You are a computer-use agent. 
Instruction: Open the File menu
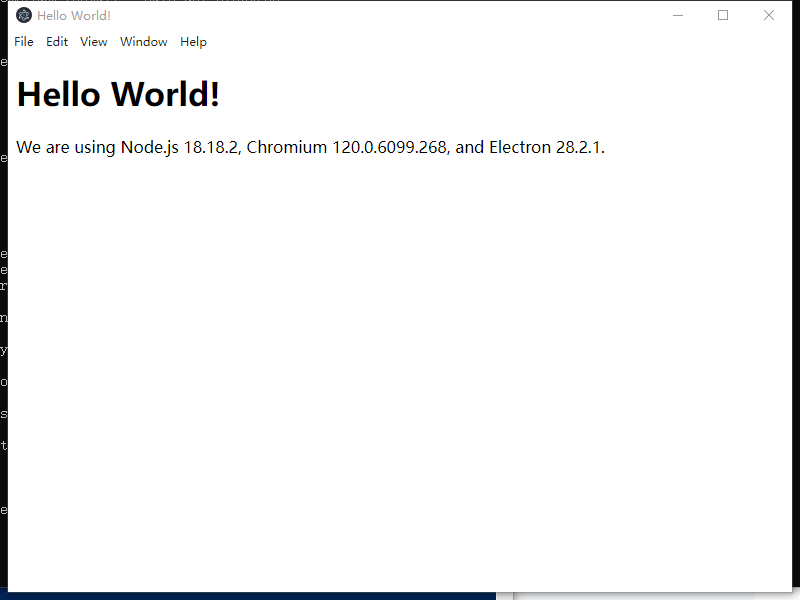tap(23, 42)
